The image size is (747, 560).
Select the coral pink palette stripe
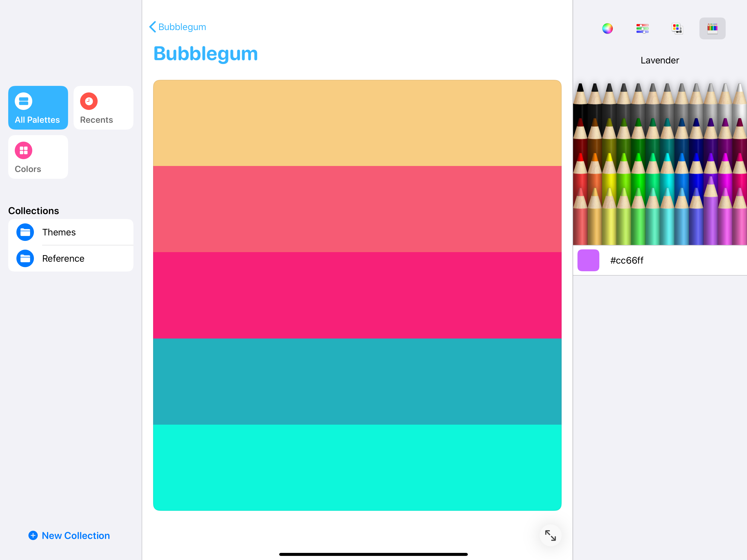(357, 209)
